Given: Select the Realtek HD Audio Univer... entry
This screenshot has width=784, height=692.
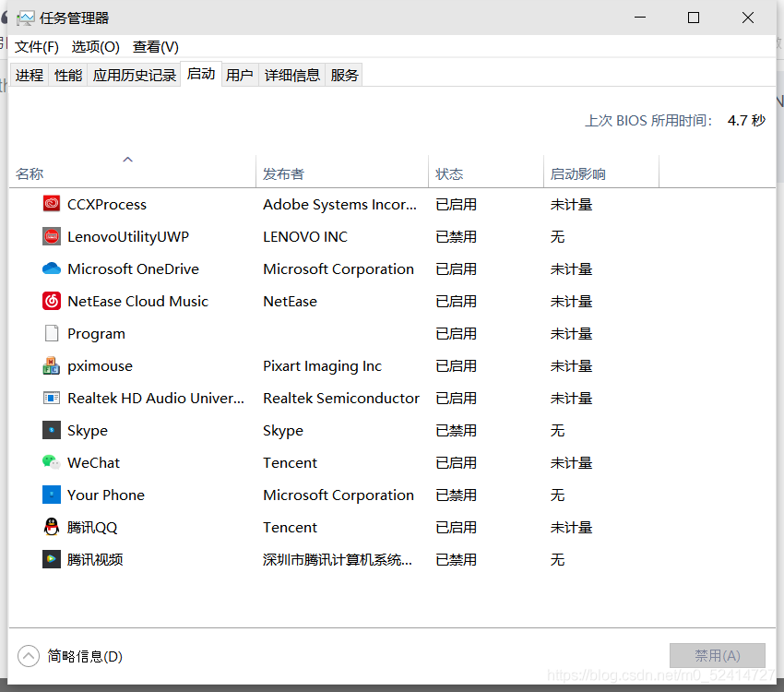Looking at the screenshot, I should 156,398.
